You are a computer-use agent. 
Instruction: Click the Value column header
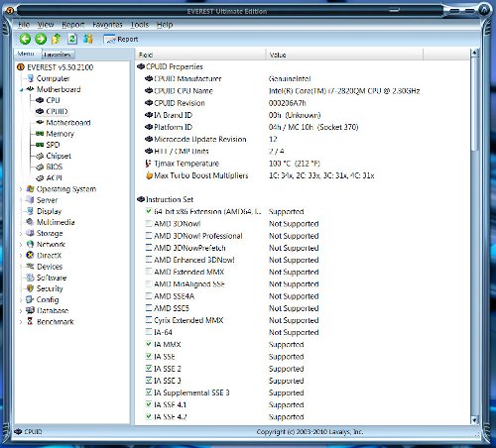pyautogui.click(x=344, y=55)
